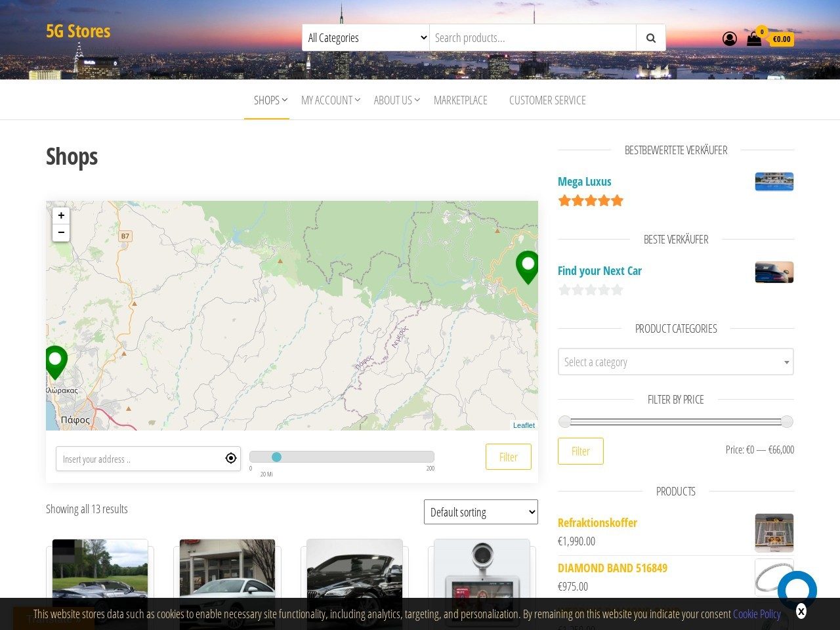Open the DIAMOND BAND 516849 link
This screenshot has height=630, width=840.
point(612,568)
